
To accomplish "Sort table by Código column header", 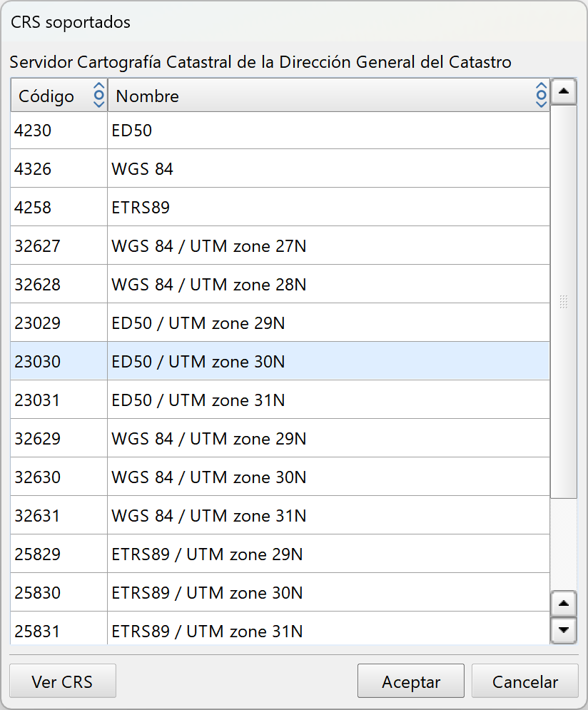I will pyautogui.click(x=46, y=96).
